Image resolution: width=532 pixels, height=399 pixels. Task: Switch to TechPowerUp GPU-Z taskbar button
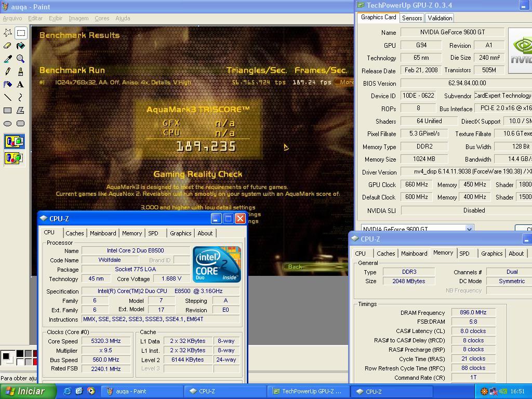point(308,391)
